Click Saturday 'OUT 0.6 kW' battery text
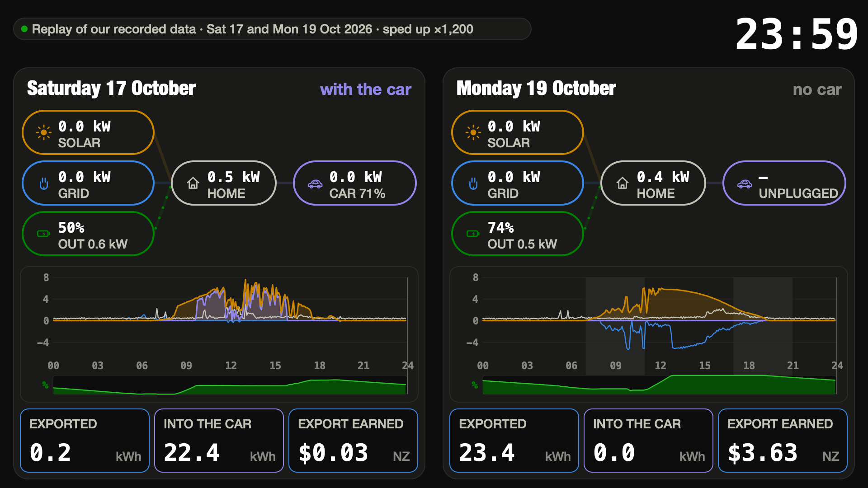Viewport: 868px width, 488px height. tap(93, 244)
